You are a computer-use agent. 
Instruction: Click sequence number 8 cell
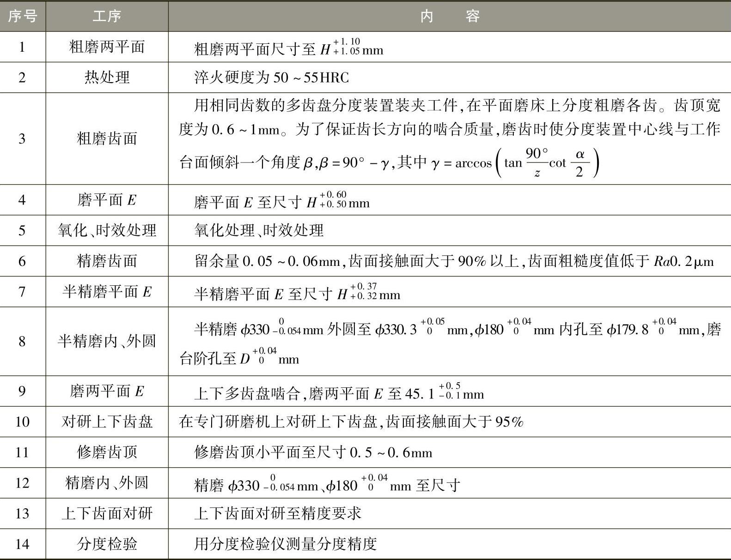(x=23, y=341)
